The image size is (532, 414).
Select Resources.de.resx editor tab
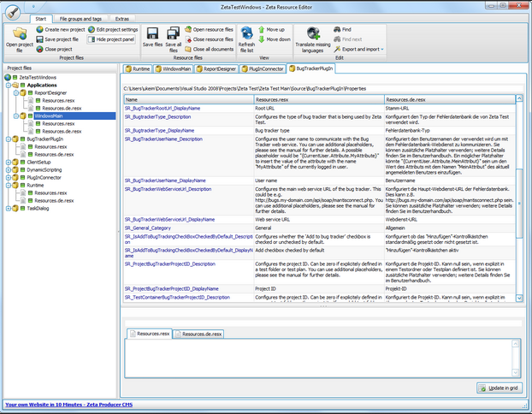coord(198,334)
